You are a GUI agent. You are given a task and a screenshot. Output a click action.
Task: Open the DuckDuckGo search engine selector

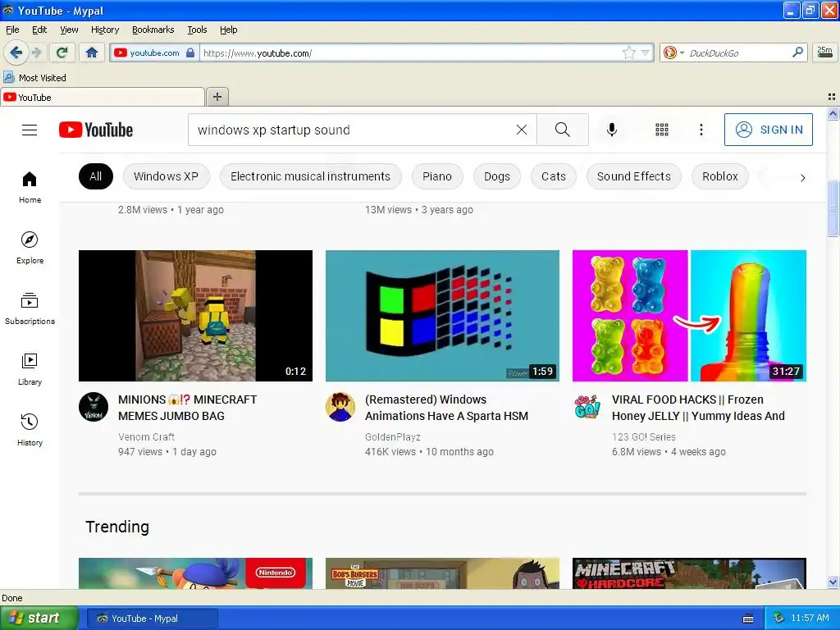click(x=673, y=52)
